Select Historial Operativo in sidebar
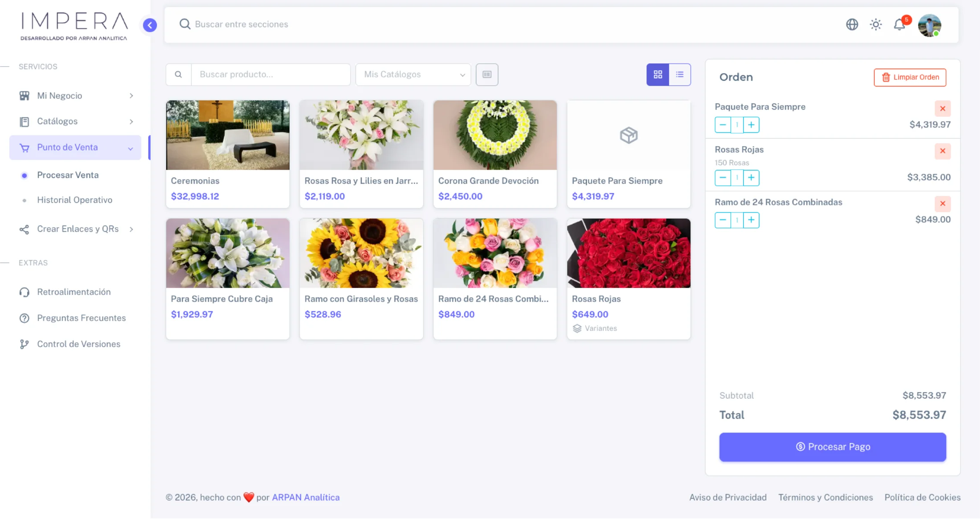 (x=75, y=200)
